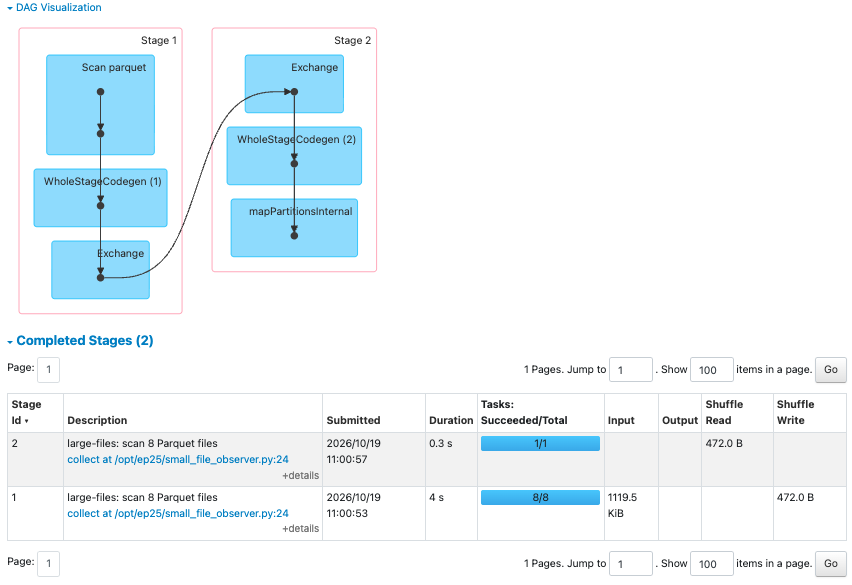Click the top Go button
Image resolution: width=852 pixels, height=585 pixels.
tap(831, 370)
